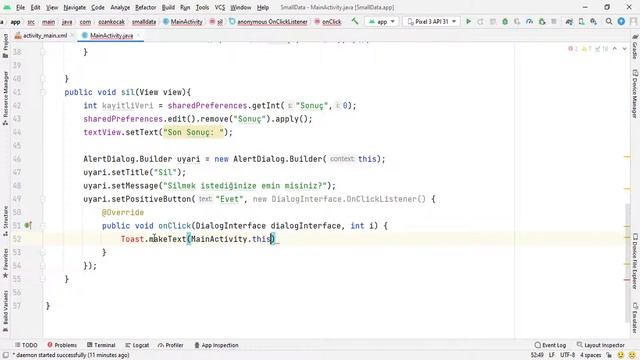Open the Structure side panel
640x360 pixels.
click(5, 221)
